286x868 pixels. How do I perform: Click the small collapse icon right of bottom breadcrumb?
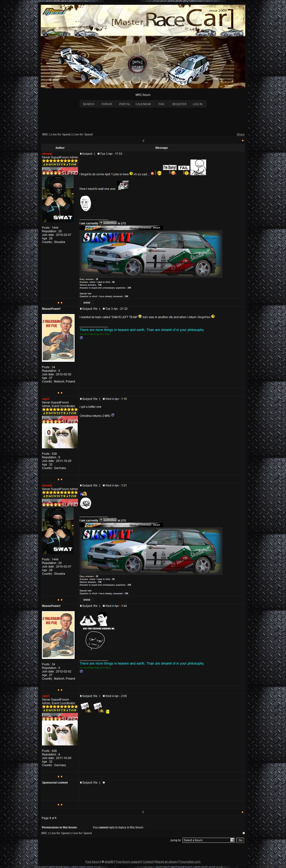(244, 833)
